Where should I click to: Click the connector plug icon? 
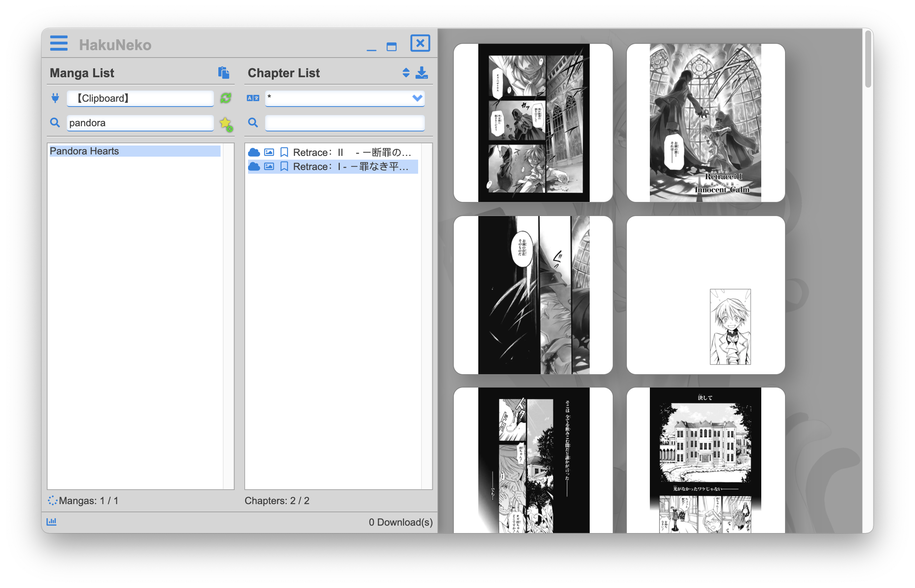coord(55,98)
